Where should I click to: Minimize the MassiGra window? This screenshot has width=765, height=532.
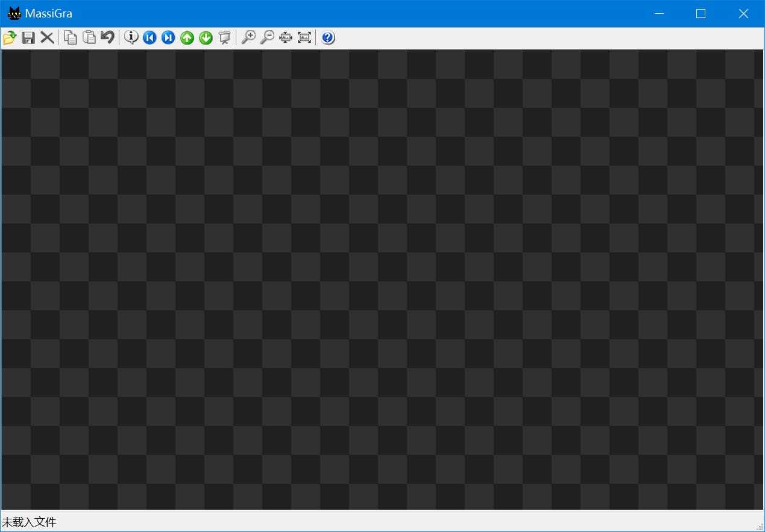click(x=659, y=13)
